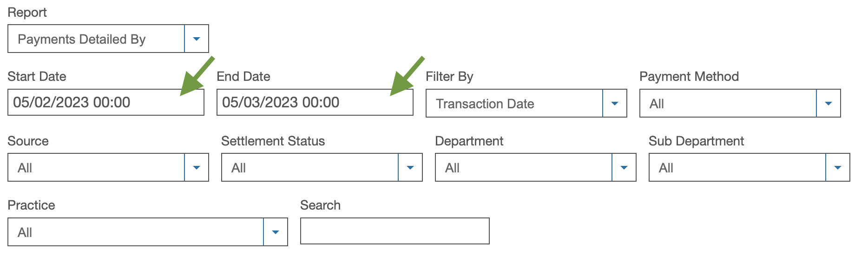Open Payment Method via its arrow button
The width and height of the screenshot is (868, 263).
[829, 104]
